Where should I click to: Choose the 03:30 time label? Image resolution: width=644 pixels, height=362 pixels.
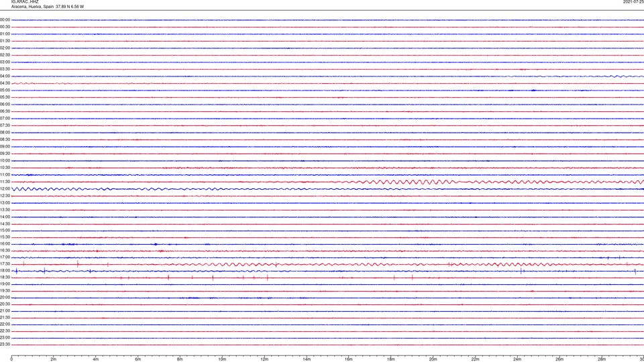[5, 69]
